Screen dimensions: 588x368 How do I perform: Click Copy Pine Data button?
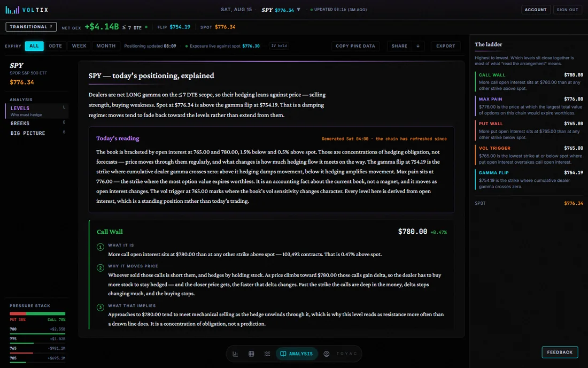click(x=355, y=46)
